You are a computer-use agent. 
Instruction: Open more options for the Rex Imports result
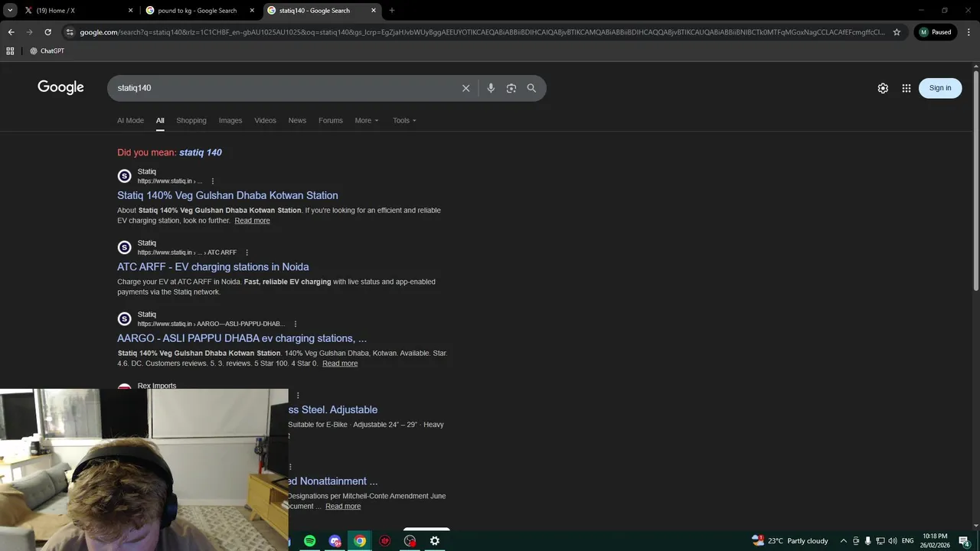click(298, 396)
